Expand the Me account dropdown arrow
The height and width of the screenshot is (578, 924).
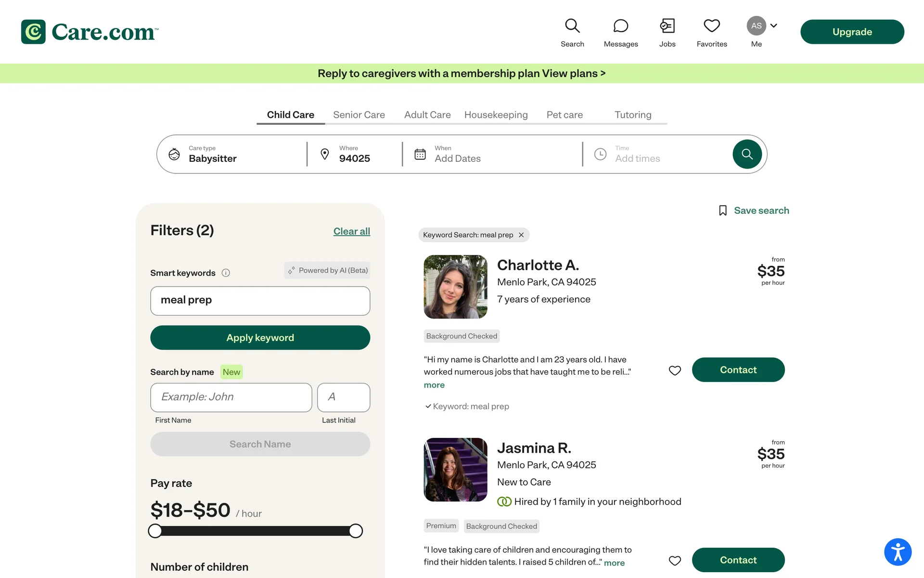pyautogui.click(x=774, y=26)
